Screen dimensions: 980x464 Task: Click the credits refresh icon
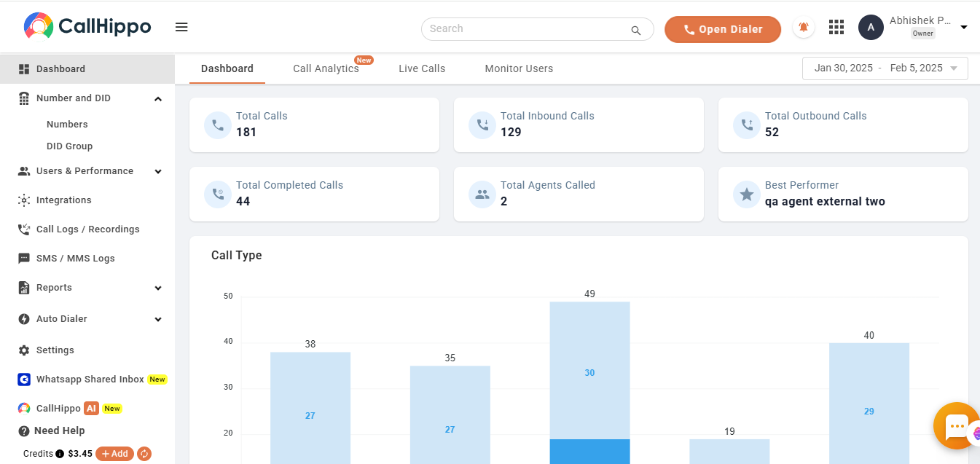coord(144,454)
